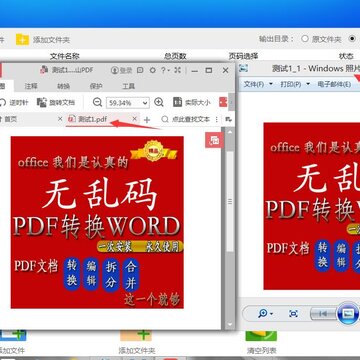Click the 登录 login button in PDF window
Image resolution: width=360 pixels, height=360 pixels.
122,70
